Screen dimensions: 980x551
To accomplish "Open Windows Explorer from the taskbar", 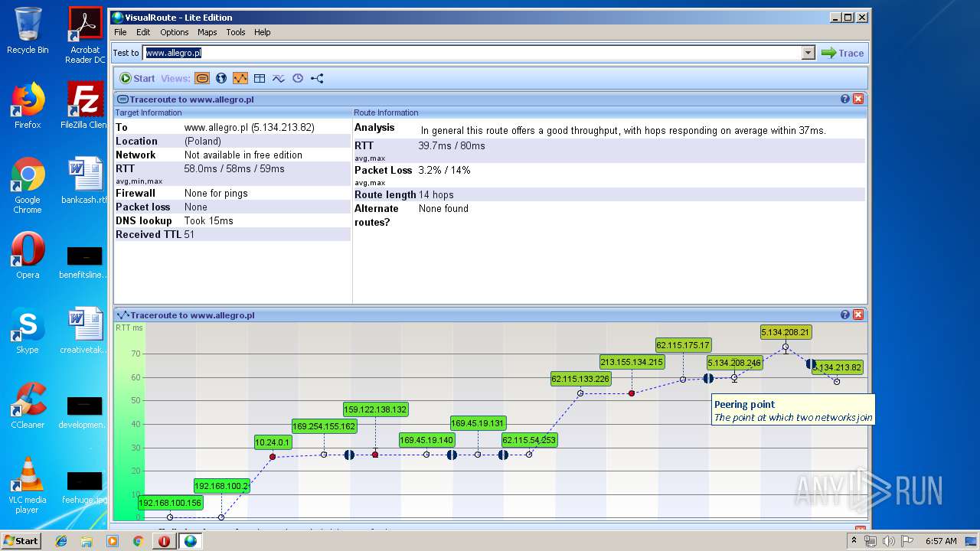I will (87, 541).
